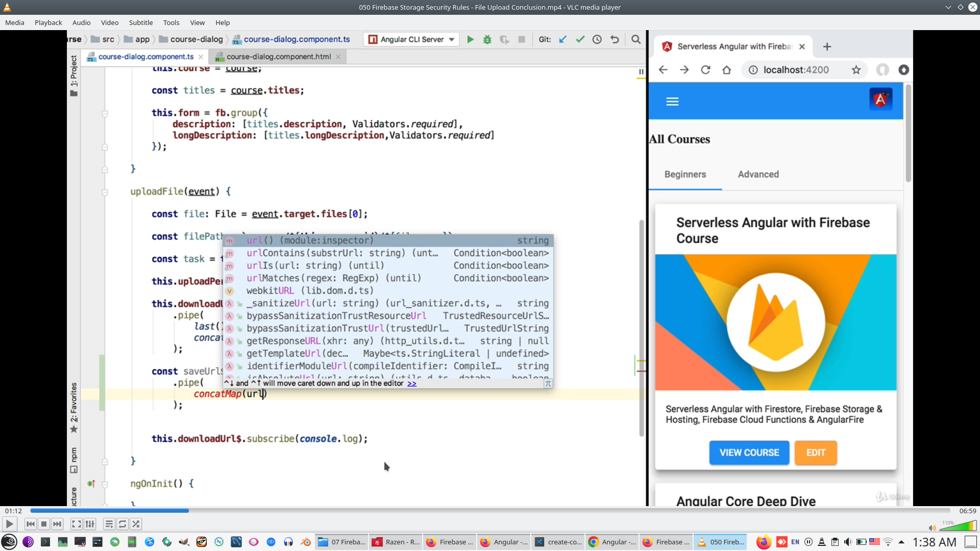Run the Angular CLI Server configuration
980x551 pixels.
[470, 39]
